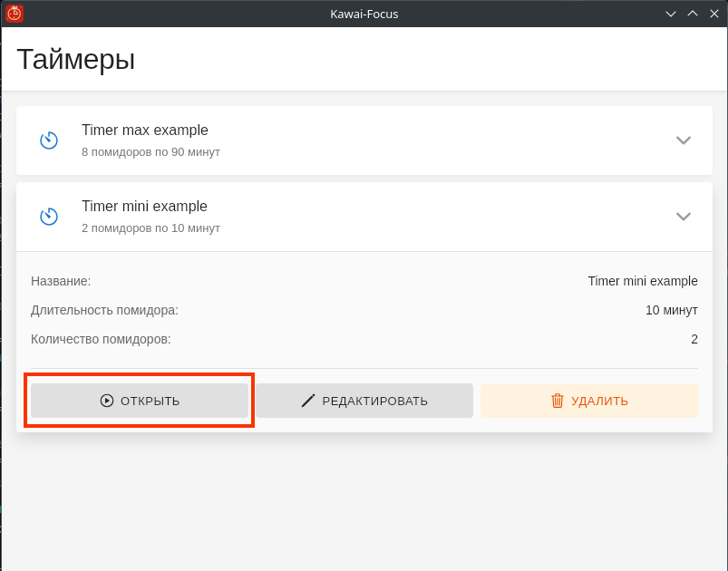Click the blue timer icon of Timer max example
728x571 pixels.
pos(49,140)
